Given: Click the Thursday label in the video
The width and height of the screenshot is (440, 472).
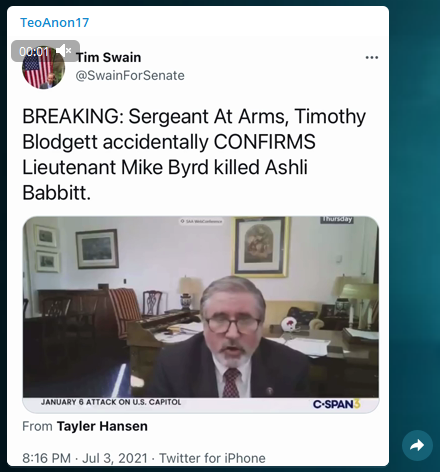Looking at the screenshot, I should coord(337,219).
